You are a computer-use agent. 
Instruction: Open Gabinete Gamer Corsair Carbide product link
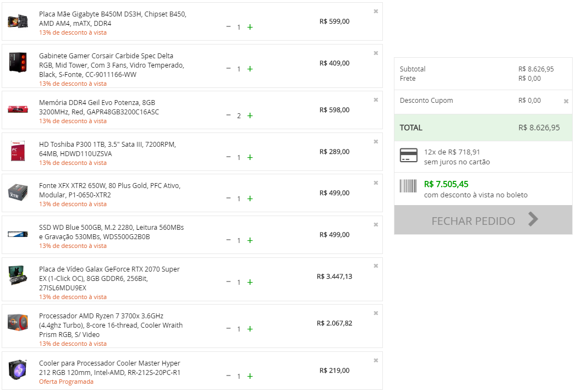point(112,65)
